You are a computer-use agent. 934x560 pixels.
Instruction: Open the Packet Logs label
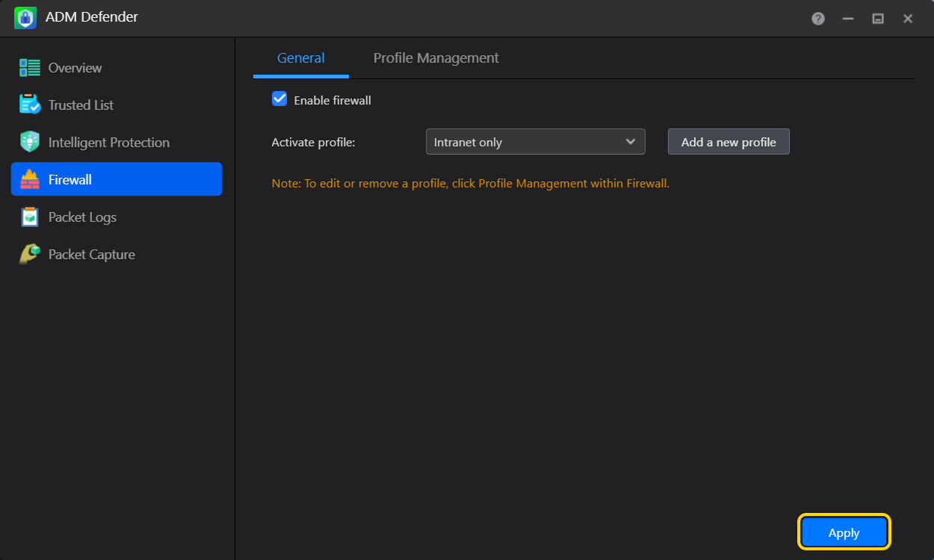pyautogui.click(x=82, y=217)
